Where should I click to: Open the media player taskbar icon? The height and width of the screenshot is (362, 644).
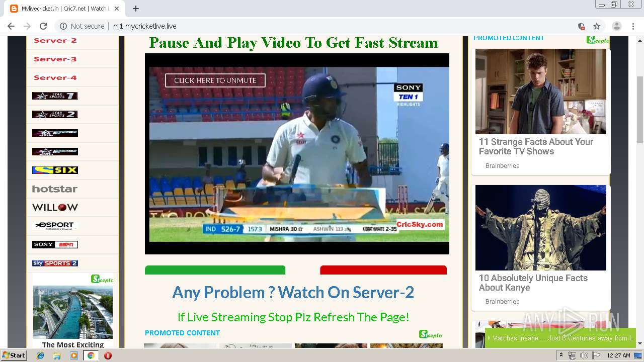click(74, 355)
